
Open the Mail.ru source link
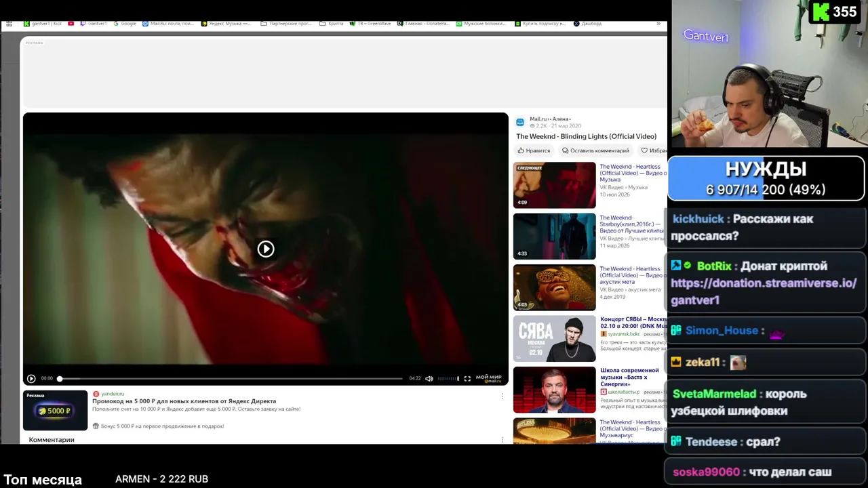(538, 119)
